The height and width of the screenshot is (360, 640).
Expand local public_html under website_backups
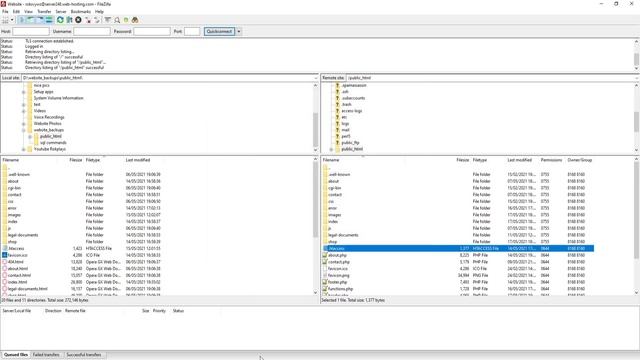tap(30, 136)
